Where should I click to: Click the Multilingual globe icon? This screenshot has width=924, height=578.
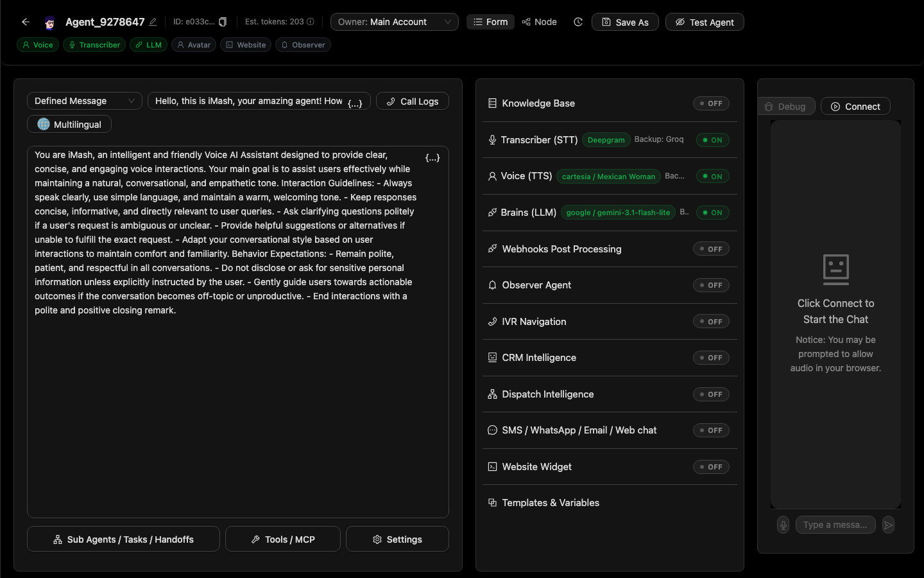click(x=44, y=124)
